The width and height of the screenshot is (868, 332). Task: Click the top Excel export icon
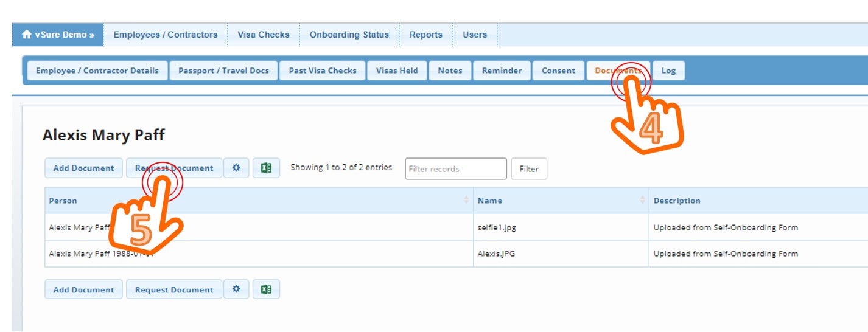click(266, 168)
